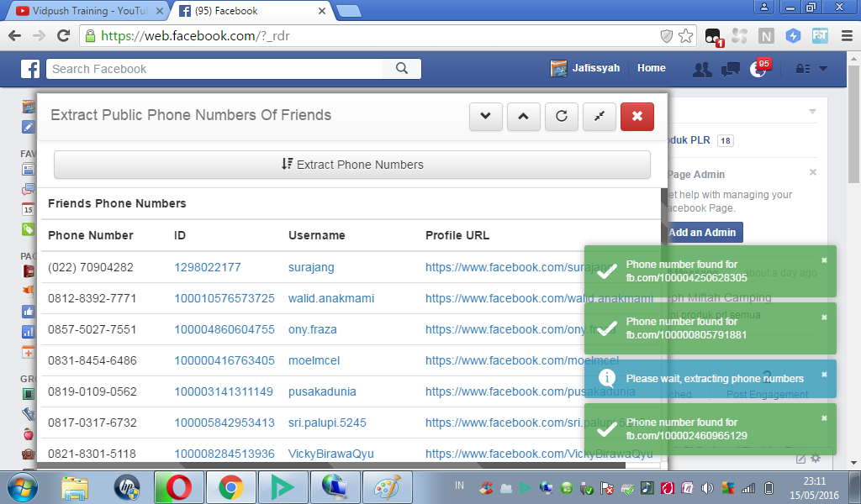
Task: Open the ony.fraza username link
Action: [313, 329]
